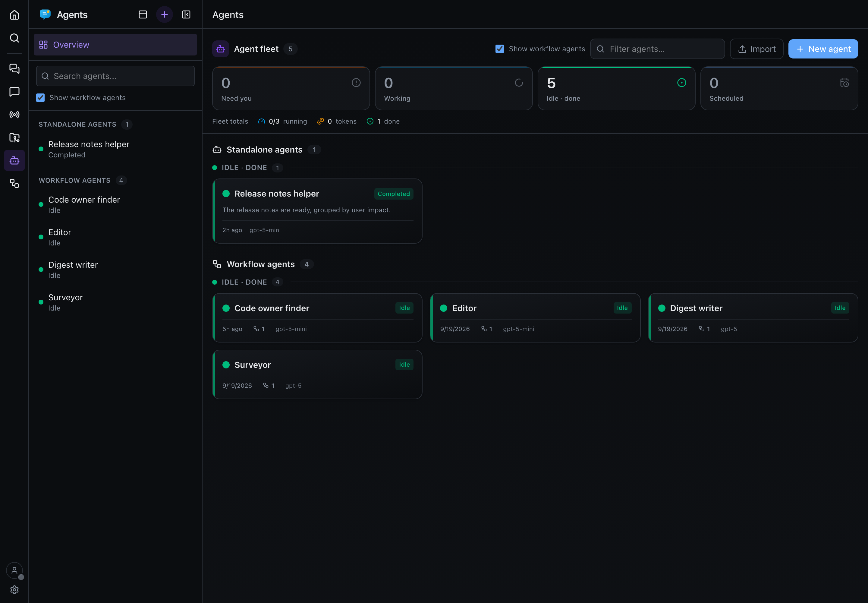Screen dimensions: 868x603
Task: Open the workflows icon in left rail
Action: (x=14, y=184)
